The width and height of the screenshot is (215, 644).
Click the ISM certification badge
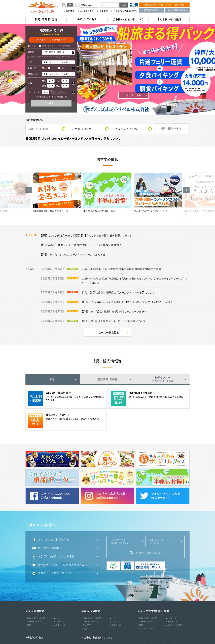127,566
